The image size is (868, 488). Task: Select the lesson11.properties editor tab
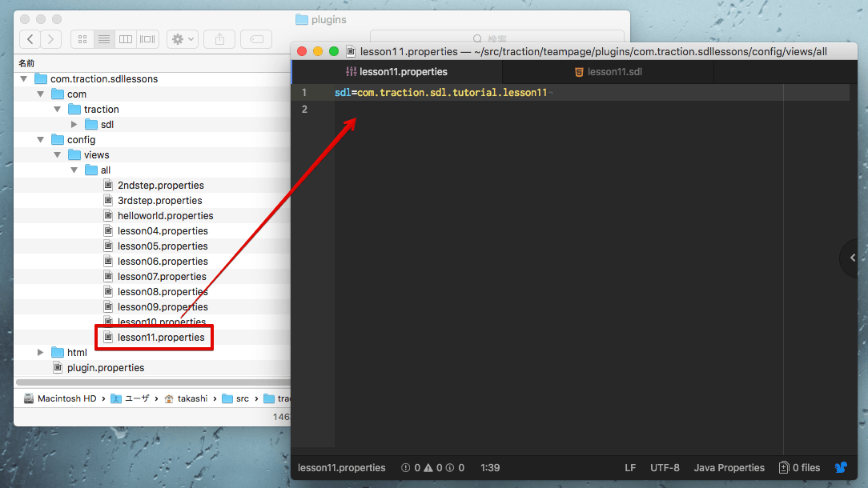[x=396, y=72]
